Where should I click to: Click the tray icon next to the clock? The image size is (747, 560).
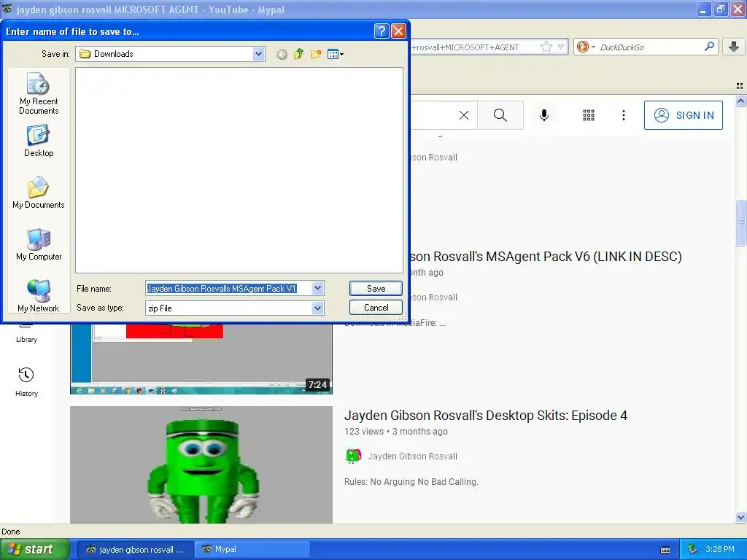click(692, 550)
